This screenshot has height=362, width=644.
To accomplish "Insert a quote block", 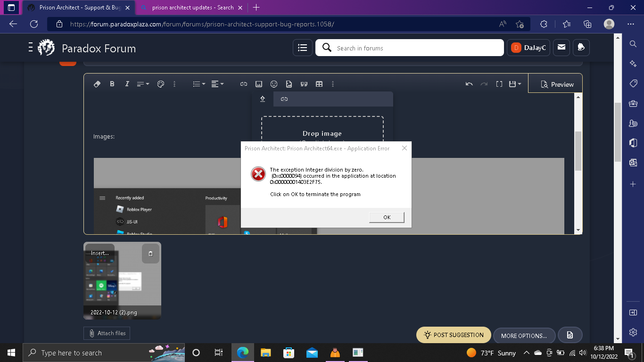I will [304, 84].
